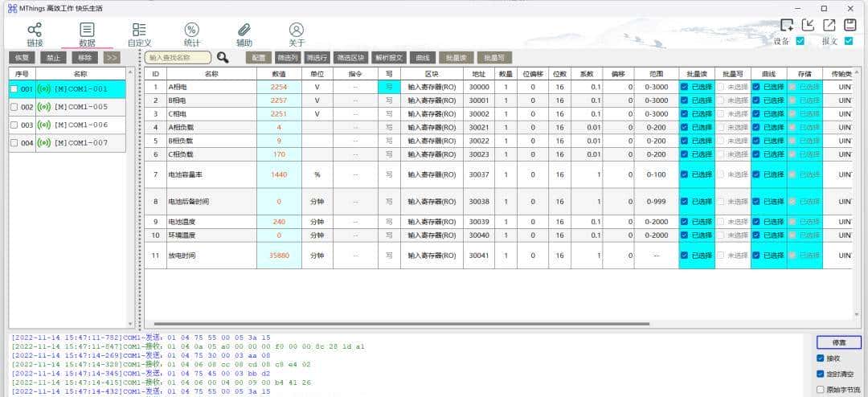Click the 恢复 restore button
Screen dimensions: 868x397
[x=23, y=58]
